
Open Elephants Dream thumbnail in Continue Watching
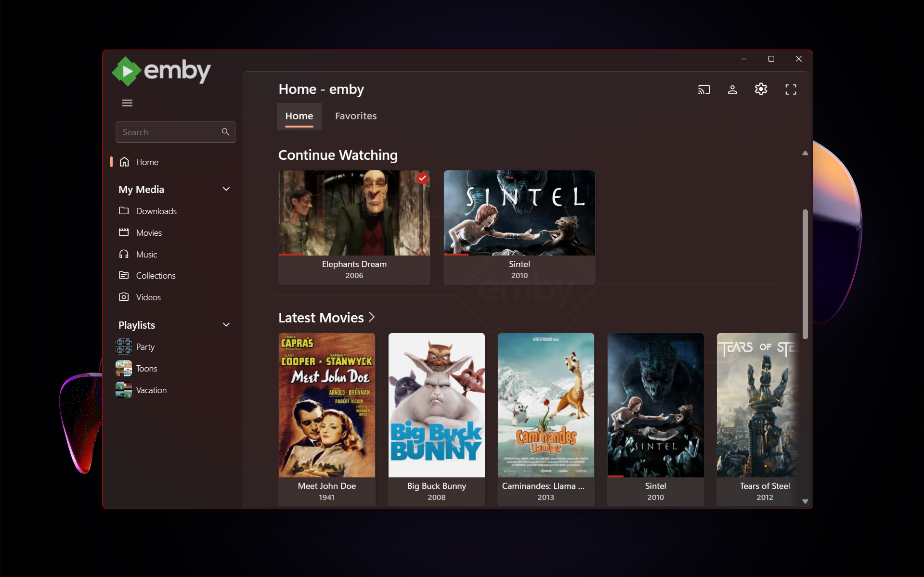pos(354,213)
